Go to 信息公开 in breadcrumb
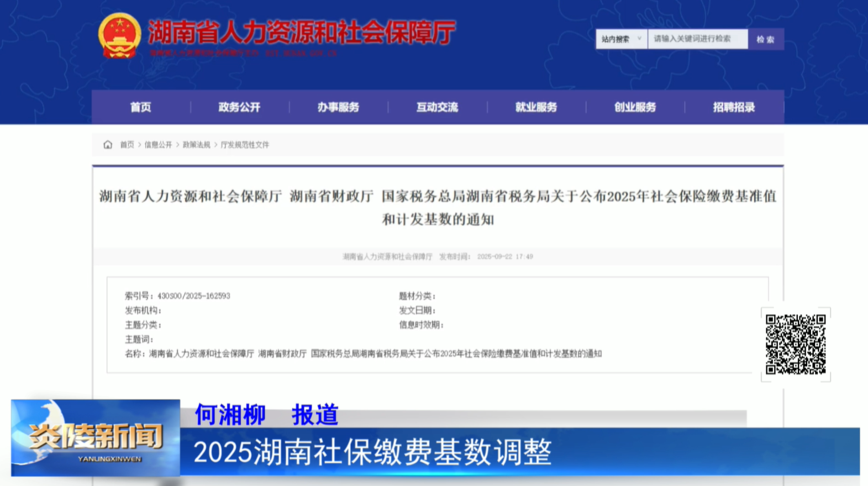Screen dimensions: 868x486 click(x=158, y=145)
